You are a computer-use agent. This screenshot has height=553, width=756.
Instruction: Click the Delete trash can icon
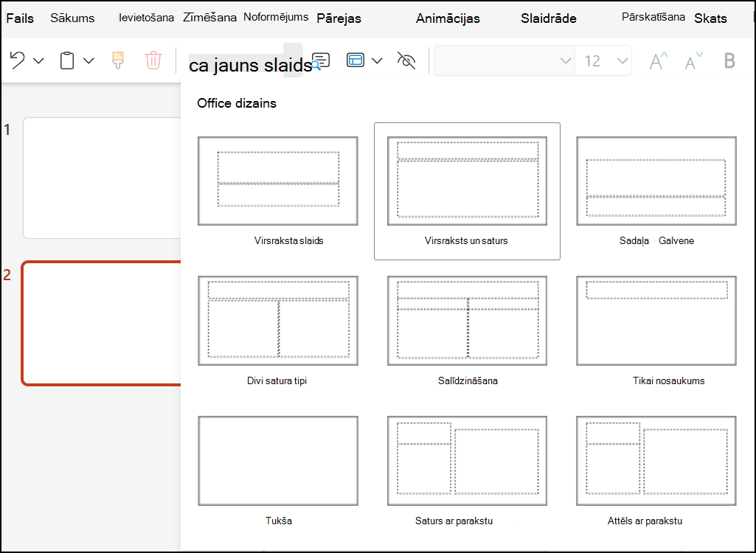coord(153,60)
